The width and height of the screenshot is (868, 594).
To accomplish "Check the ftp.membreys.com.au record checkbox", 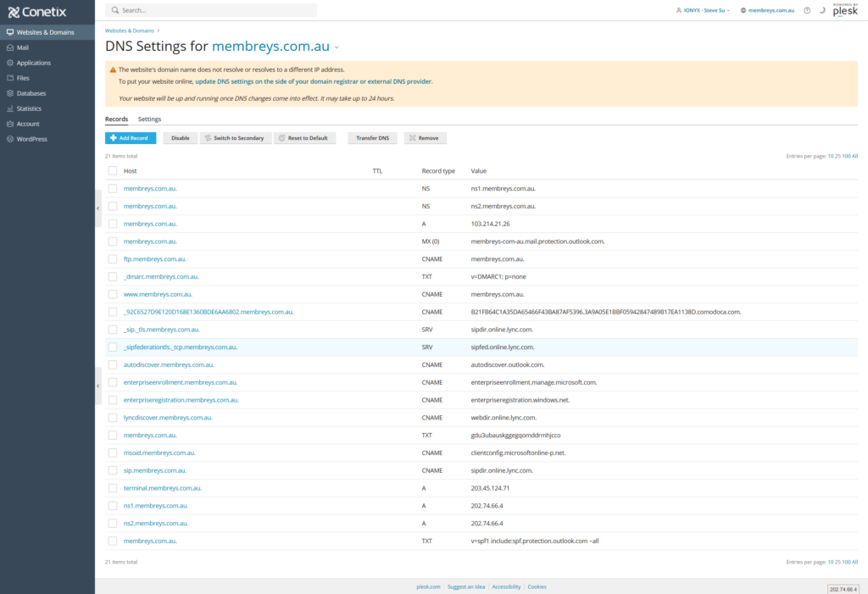I will 113,258.
